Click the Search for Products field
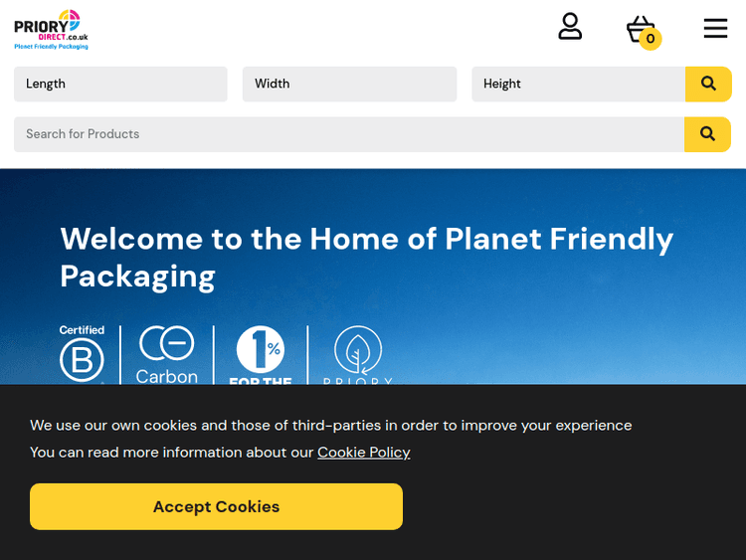The width and height of the screenshot is (746, 560). [349, 134]
